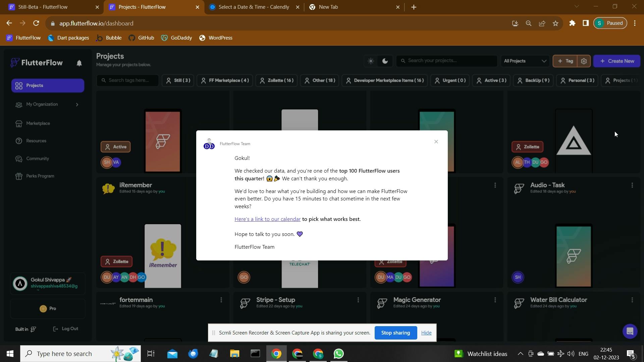Switch to Still-Beta FlutterFlow tab
The height and width of the screenshot is (362, 644).
[43, 7]
